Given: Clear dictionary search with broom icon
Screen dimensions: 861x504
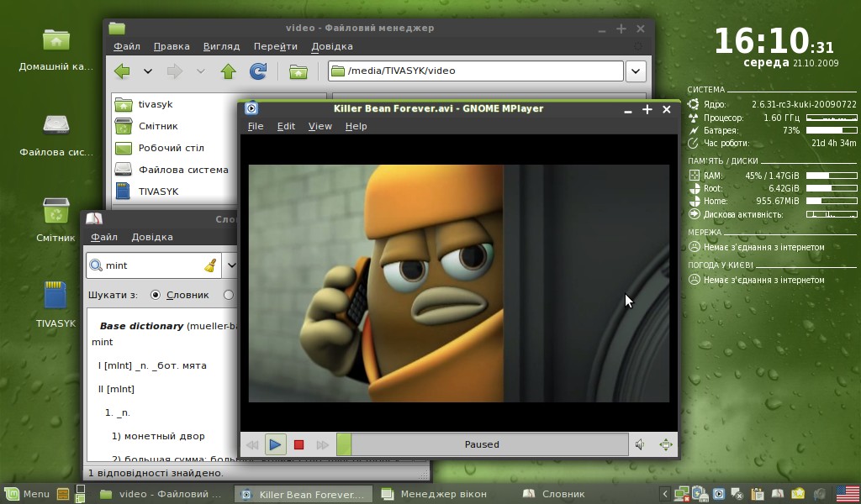Looking at the screenshot, I should coord(210,265).
